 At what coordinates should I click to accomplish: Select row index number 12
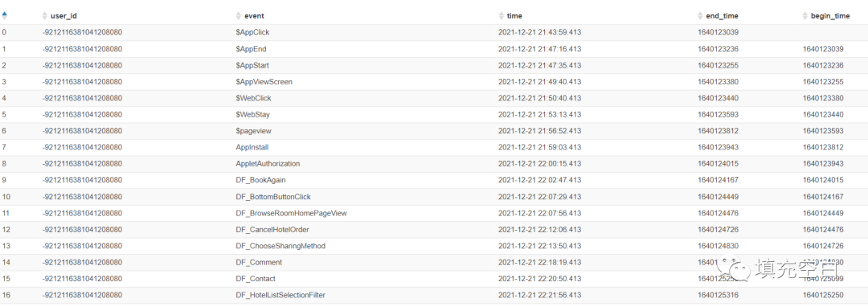6,230
